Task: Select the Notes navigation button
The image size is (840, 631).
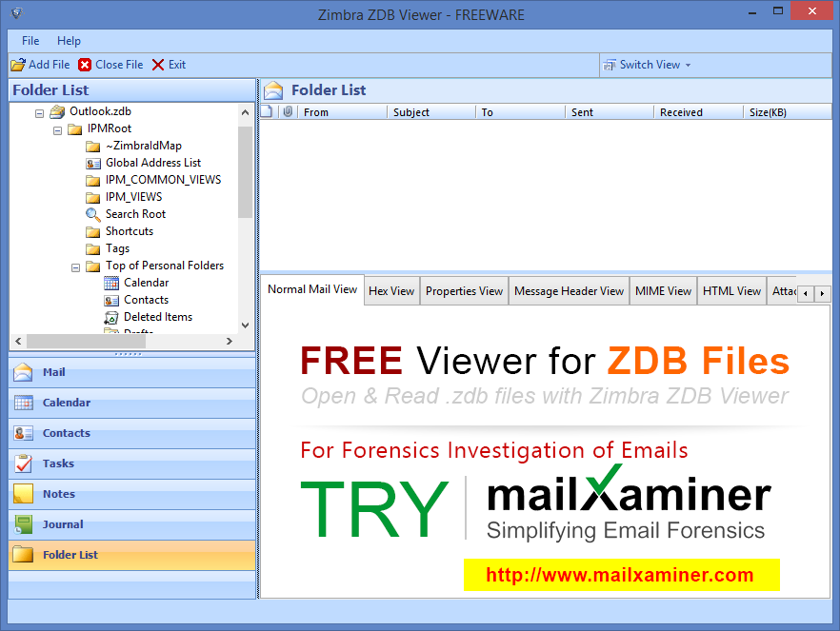Action: click(131, 494)
